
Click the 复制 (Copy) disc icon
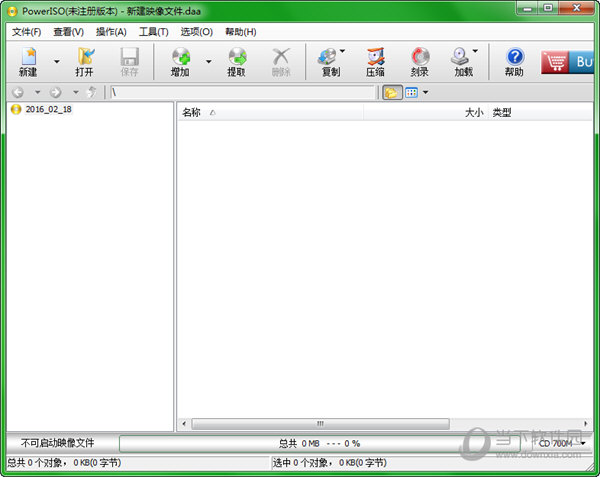coord(329,62)
